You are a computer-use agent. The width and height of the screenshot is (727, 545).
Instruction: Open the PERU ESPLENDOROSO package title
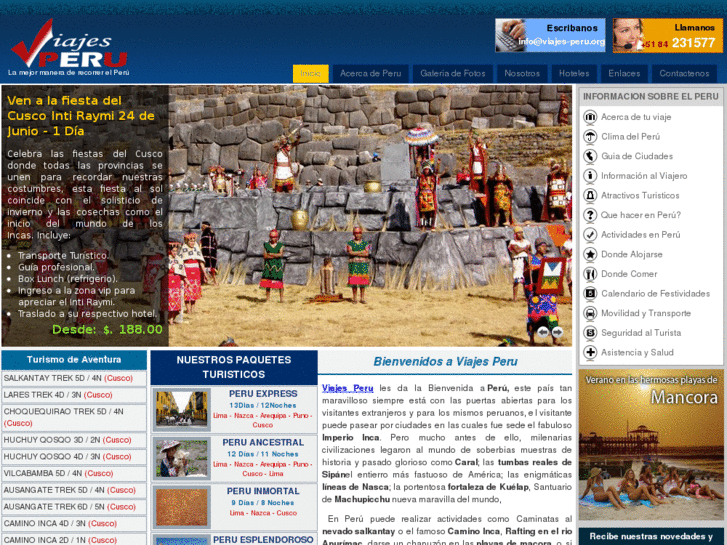pyautogui.click(x=263, y=540)
